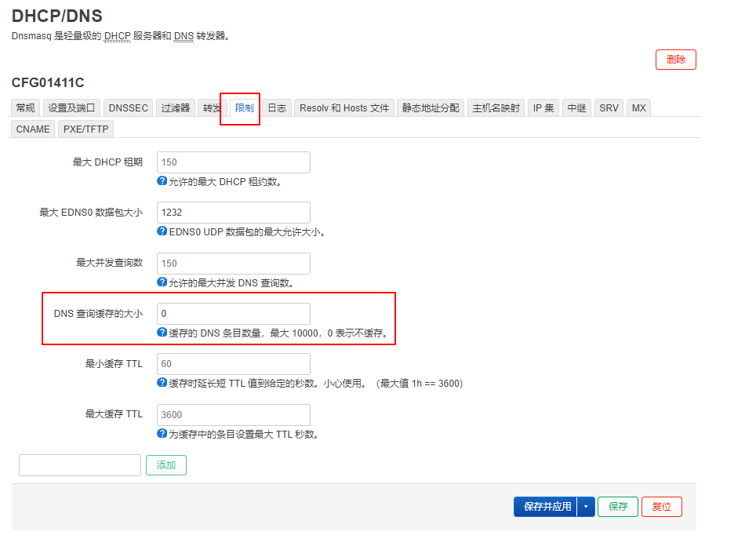The width and height of the screenshot is (756, 557).
Task: Click help icon beside EDNS0 UDP hint
Action: [x=162, y=231]
